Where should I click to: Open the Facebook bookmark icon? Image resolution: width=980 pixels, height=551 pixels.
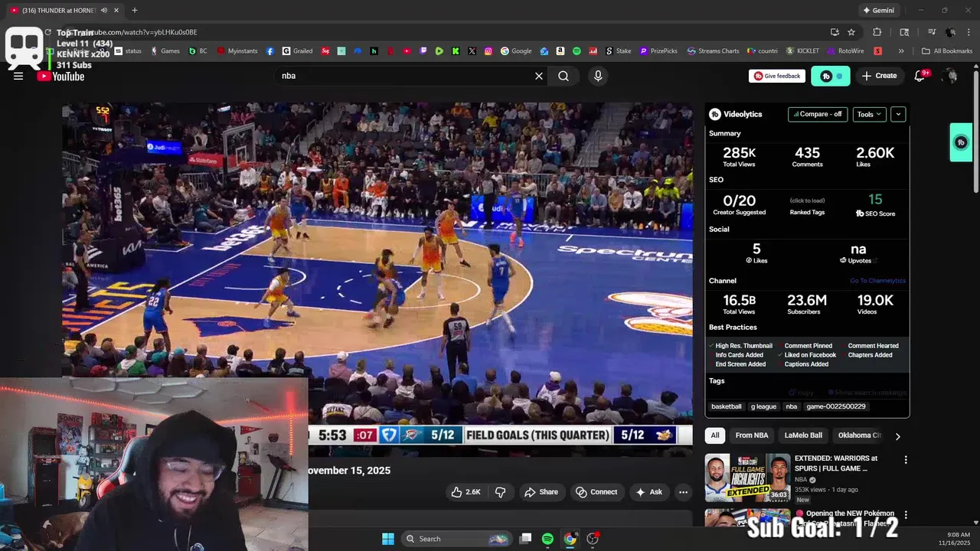270,51
